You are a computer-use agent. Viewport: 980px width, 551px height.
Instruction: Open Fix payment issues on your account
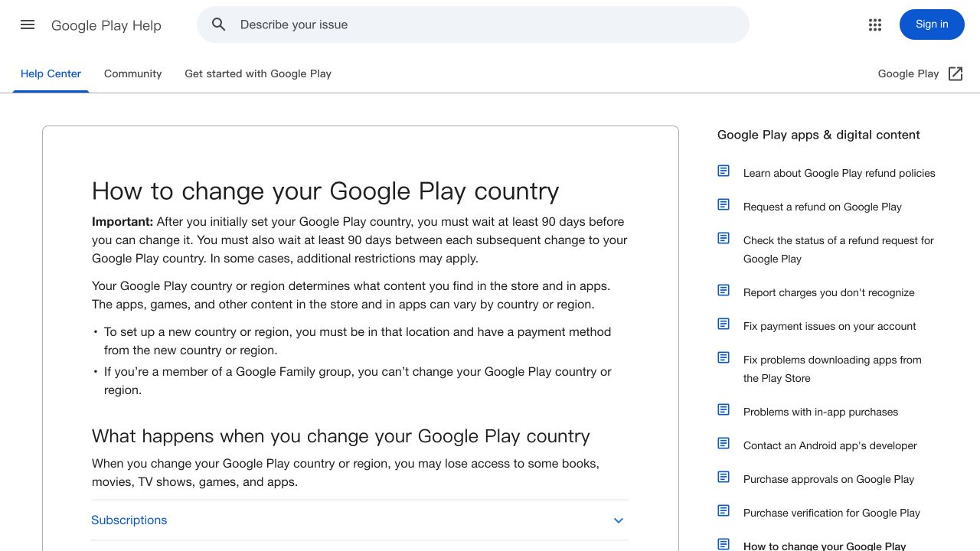829,326
